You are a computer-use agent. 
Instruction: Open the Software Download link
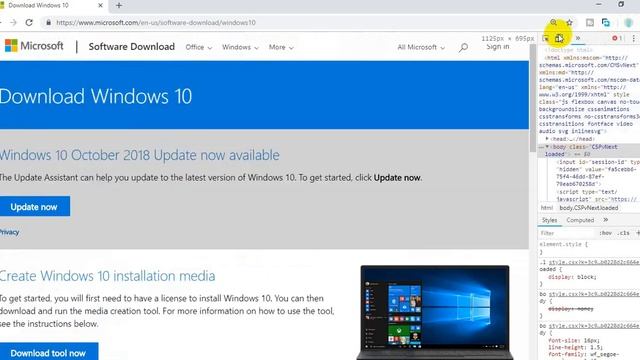[131, 47]
